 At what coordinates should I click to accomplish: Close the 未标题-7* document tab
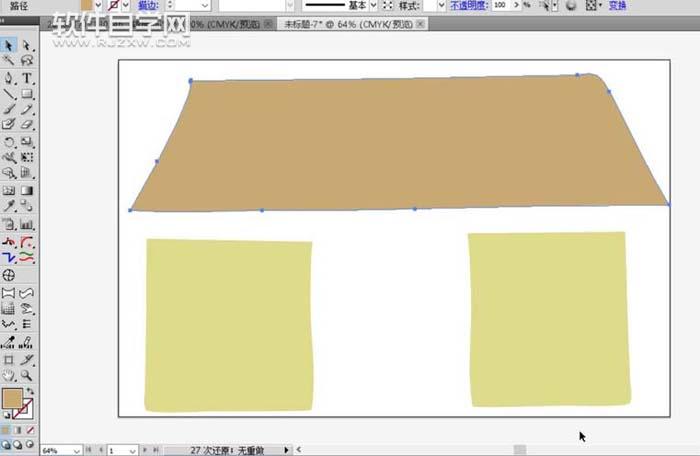[x=420, y=24]
